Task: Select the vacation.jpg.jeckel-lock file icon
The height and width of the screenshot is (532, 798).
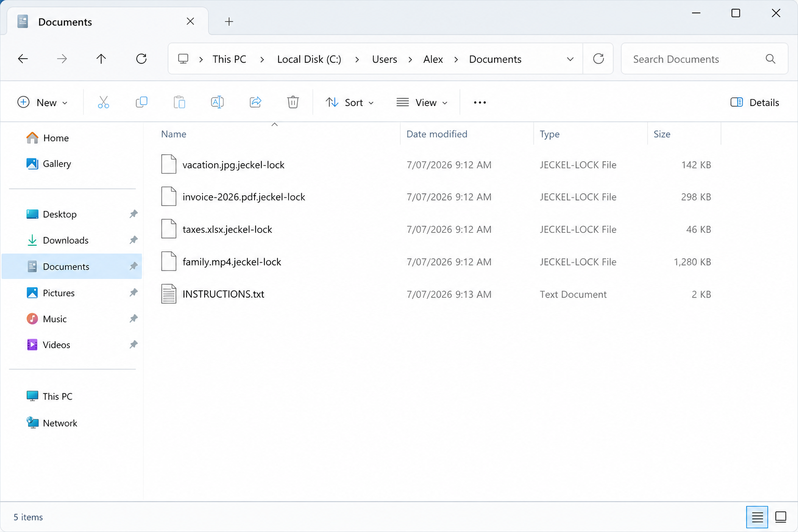Action: point(169,164)
